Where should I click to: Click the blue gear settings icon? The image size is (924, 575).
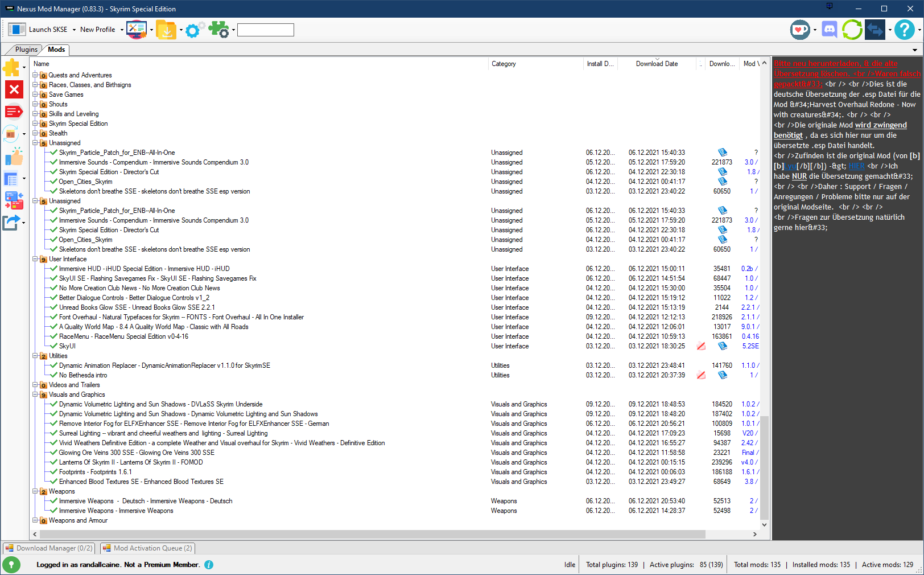click(x=193, y=30)
